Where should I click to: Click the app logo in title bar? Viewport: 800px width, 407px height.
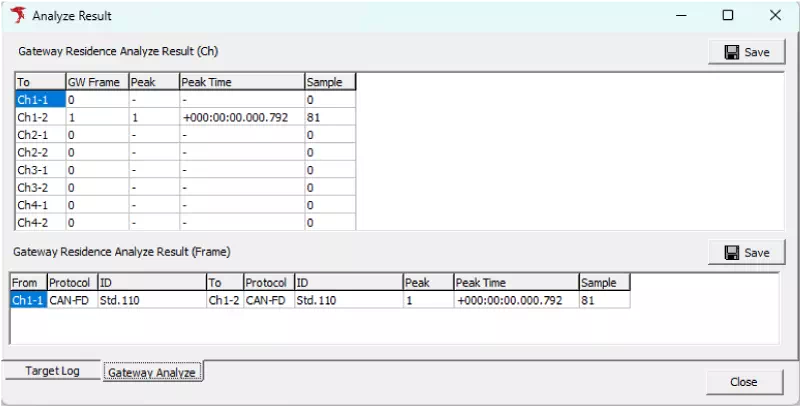[x=16, y=16]
